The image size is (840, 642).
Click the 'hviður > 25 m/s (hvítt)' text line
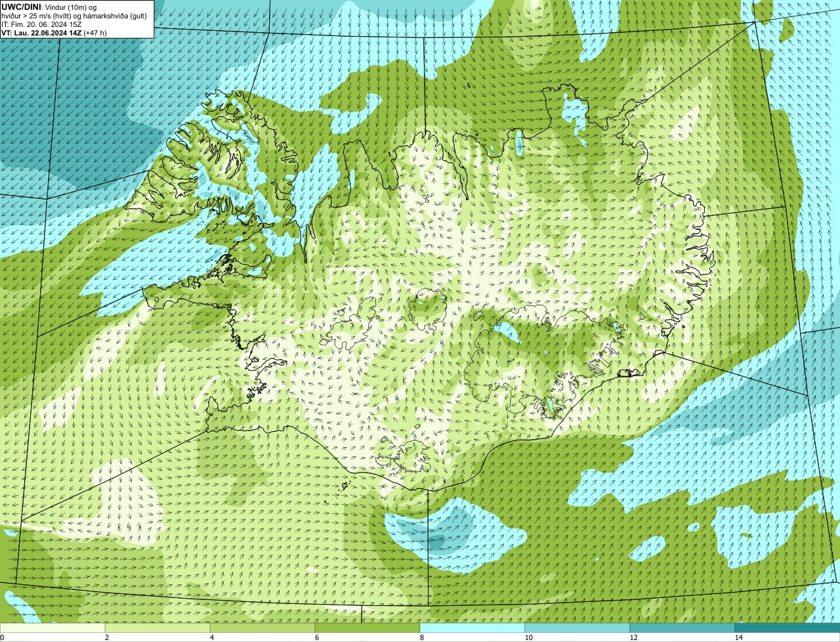pyautogui.click(x=73, y=16)
